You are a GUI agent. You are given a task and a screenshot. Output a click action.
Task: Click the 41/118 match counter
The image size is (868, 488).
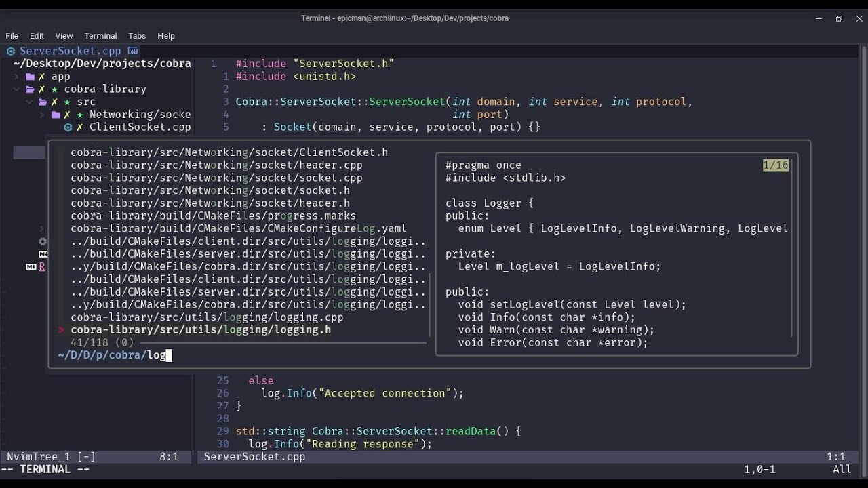click(x=102, y=343)
